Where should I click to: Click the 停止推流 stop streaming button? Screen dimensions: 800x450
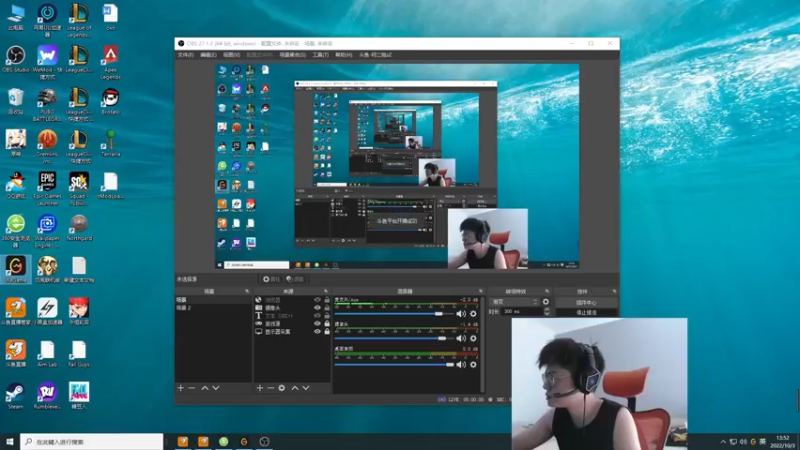(x=586, y=312)
